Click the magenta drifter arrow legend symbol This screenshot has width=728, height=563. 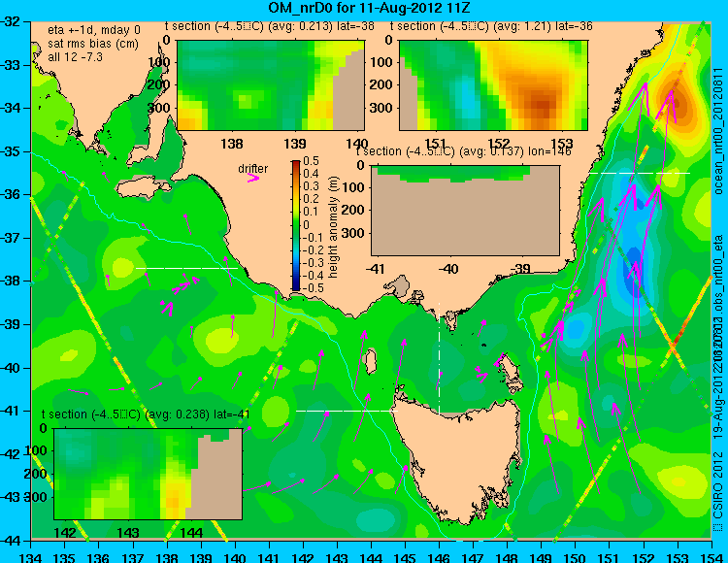coord(253,179)
